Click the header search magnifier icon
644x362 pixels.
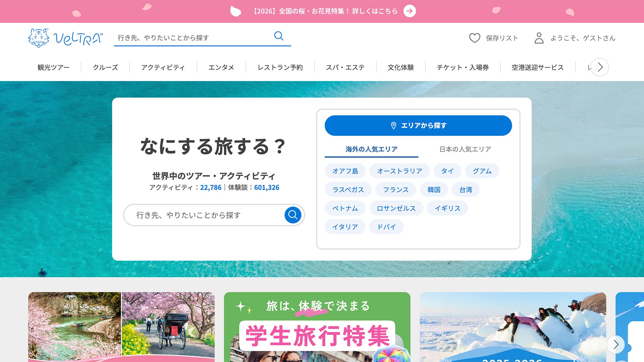[279, 36]
